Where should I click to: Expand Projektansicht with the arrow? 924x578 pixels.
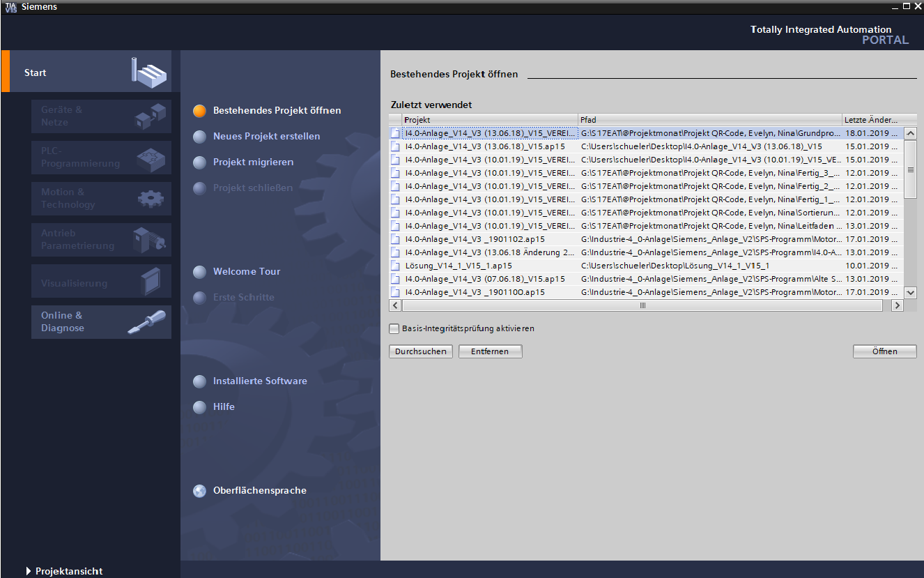coord(29,571)
